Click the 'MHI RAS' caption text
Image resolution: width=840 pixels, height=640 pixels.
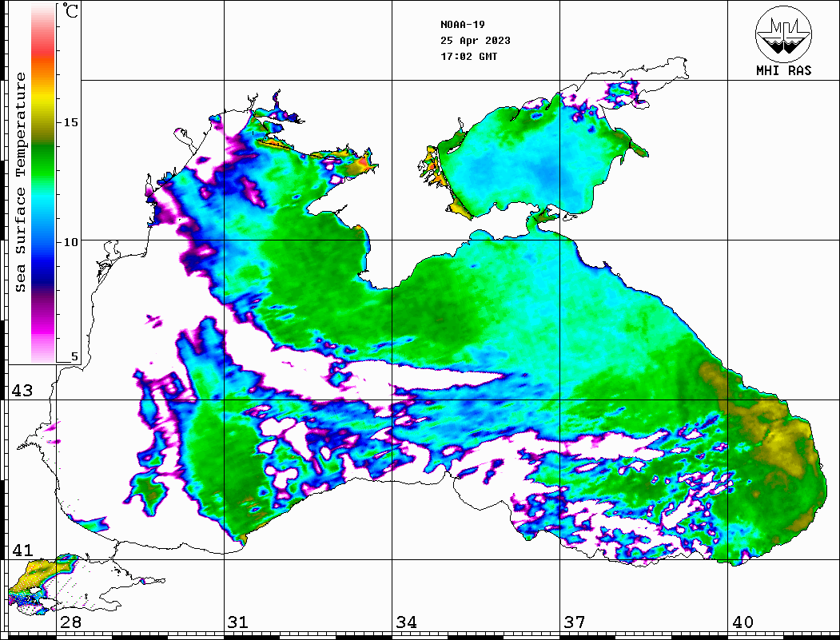[784, 70]
